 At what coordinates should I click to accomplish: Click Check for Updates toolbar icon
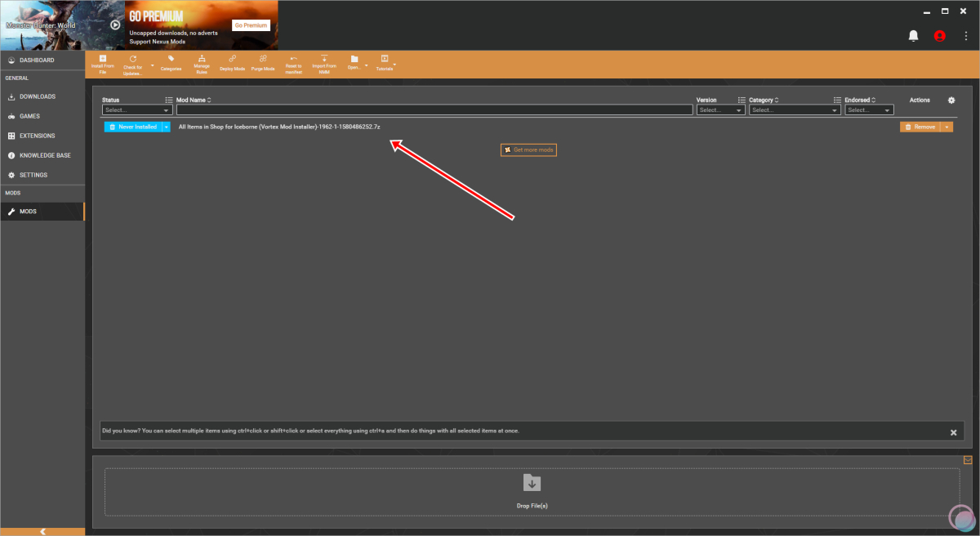(x=133, y=59)
